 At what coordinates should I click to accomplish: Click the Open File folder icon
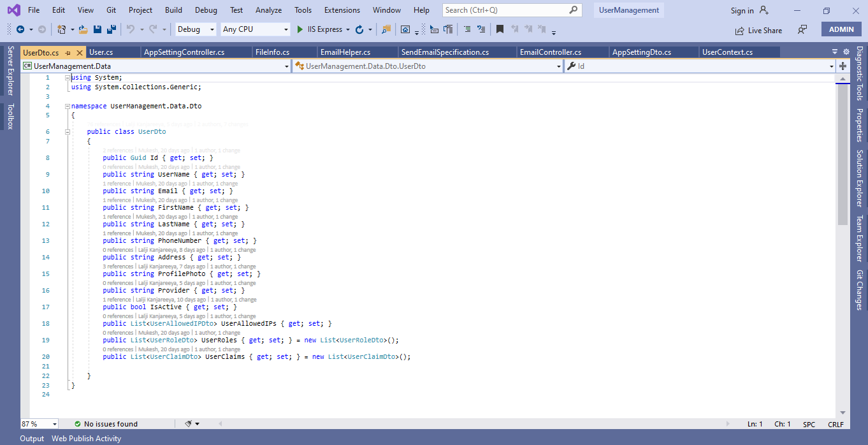83,29
